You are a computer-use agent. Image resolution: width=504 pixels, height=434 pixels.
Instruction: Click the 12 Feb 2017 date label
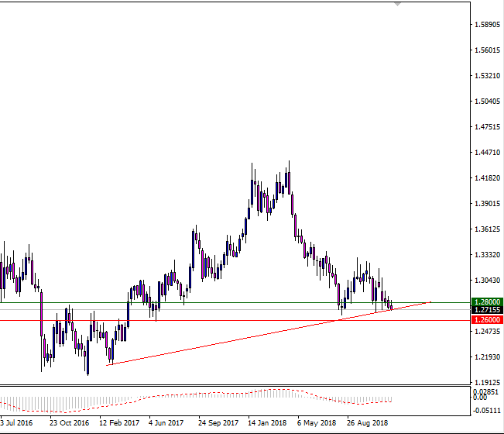pyautogui.click(x=119, y=422)
